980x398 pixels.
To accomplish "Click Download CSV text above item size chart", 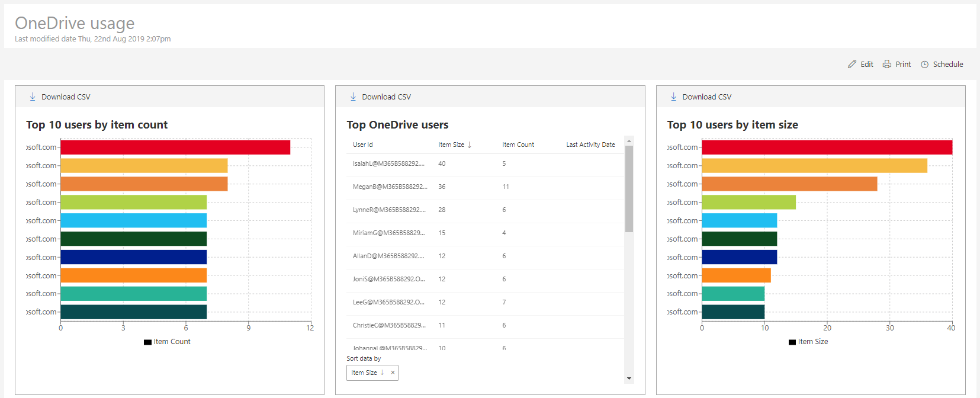I will 706,97.
